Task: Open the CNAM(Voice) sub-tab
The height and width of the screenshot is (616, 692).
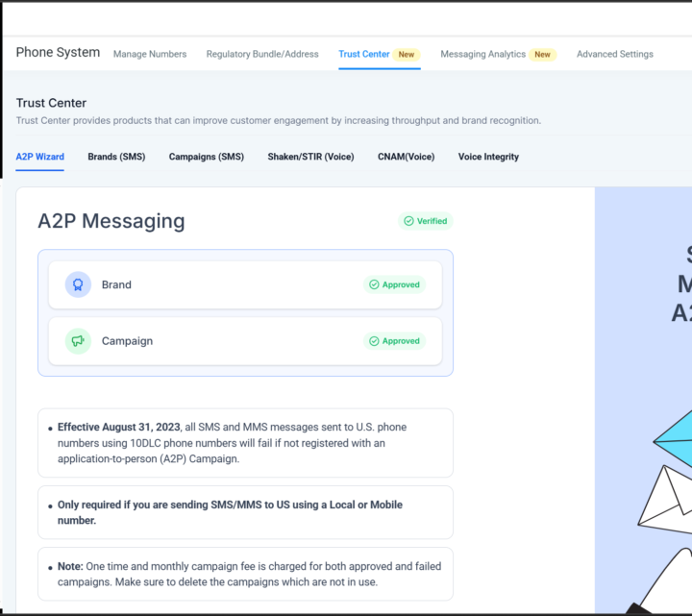Action: (406, 157)
